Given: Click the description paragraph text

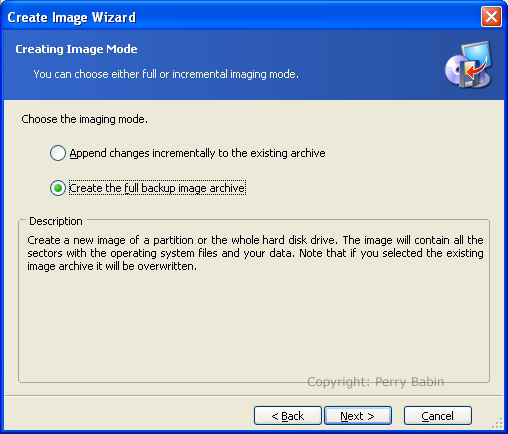Looking at the screenshot, I should tap(255, 253).
